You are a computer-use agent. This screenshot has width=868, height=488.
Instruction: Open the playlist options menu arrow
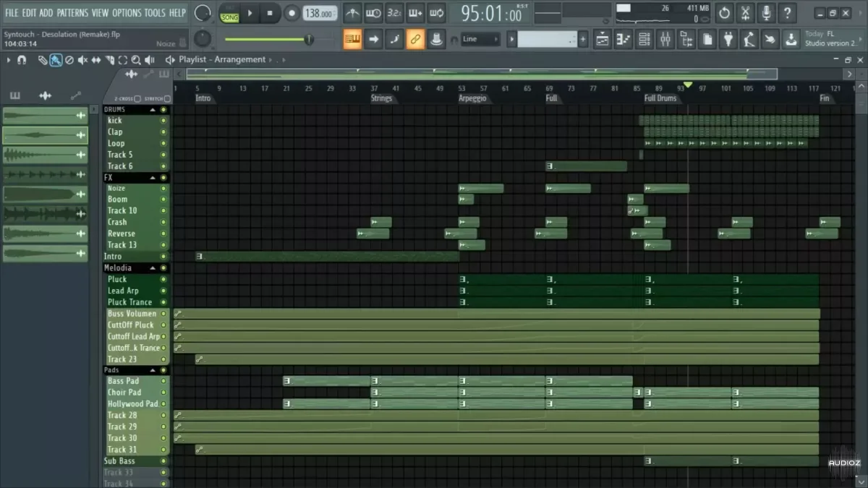9,60
